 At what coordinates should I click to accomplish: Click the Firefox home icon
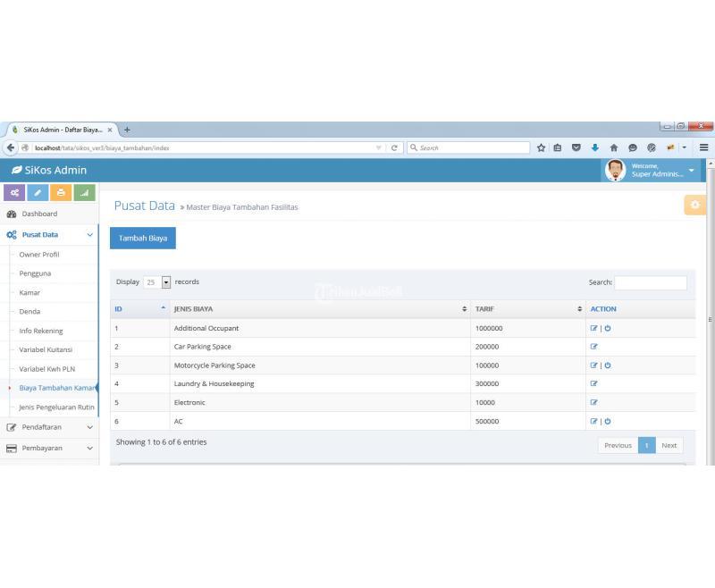coord(614,148)
